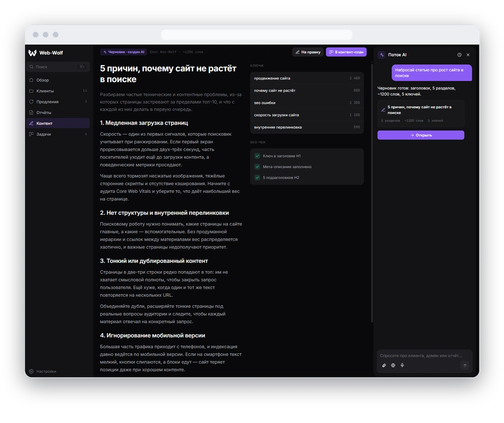
Task: Open the Обзор section
Action: [58, 80]
